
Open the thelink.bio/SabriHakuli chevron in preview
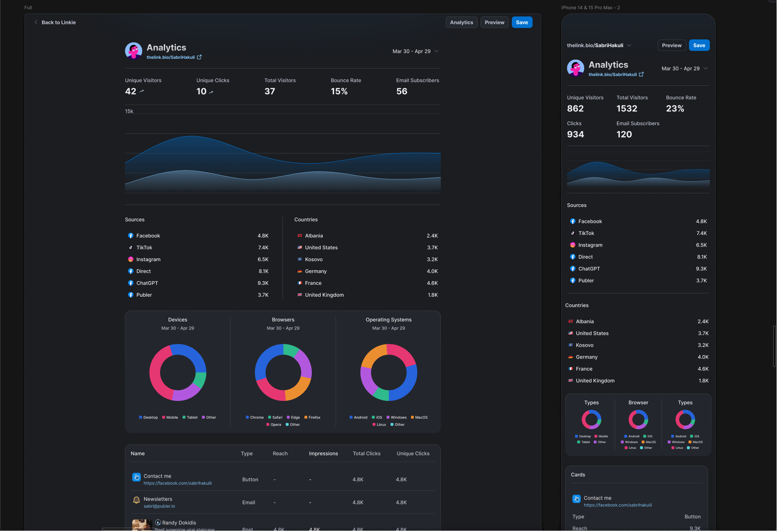[x=629, y=45]
